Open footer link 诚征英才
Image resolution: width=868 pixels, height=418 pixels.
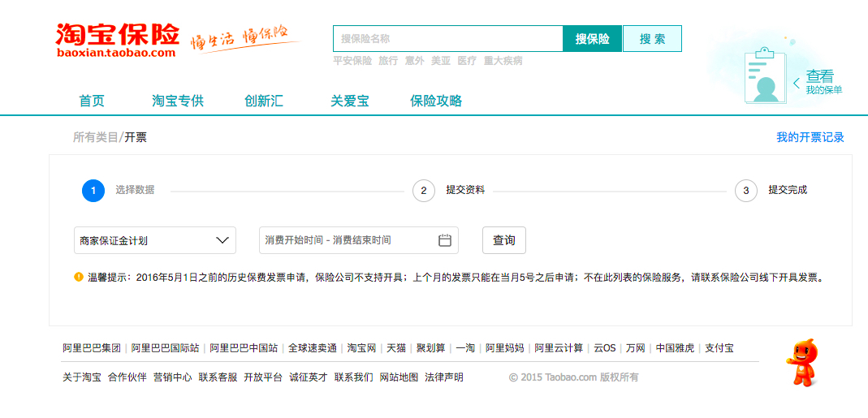point(309,377)
